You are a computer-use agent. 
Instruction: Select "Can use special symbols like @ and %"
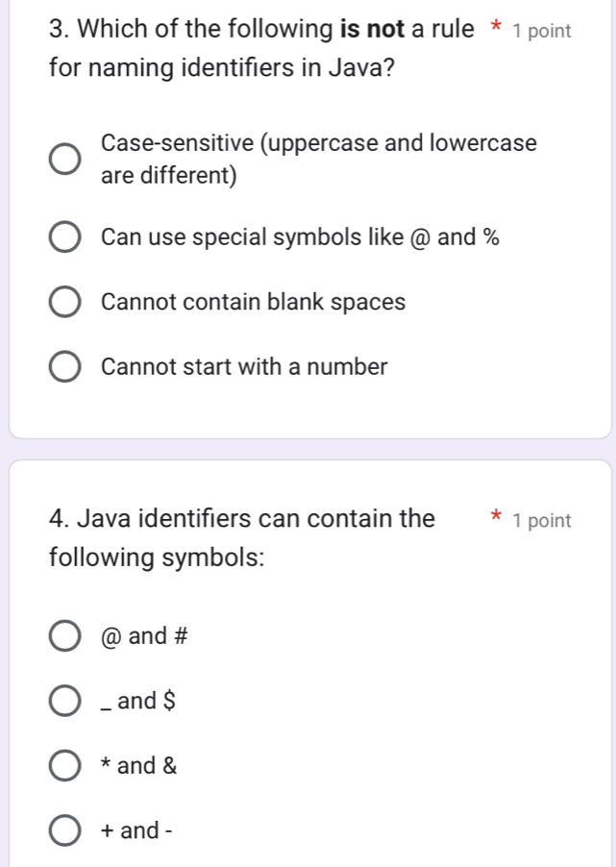tap(63, 236)
